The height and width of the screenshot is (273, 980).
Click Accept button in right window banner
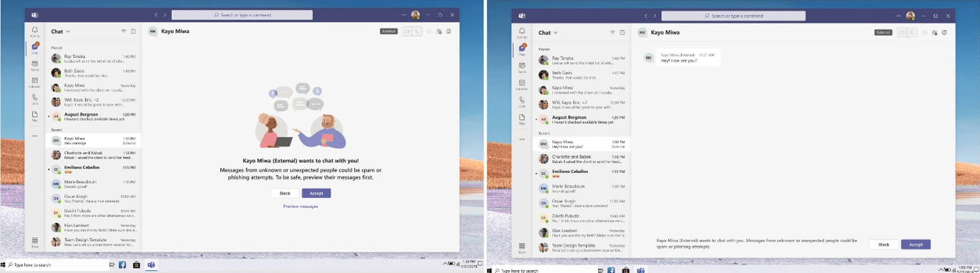(916, 244)
